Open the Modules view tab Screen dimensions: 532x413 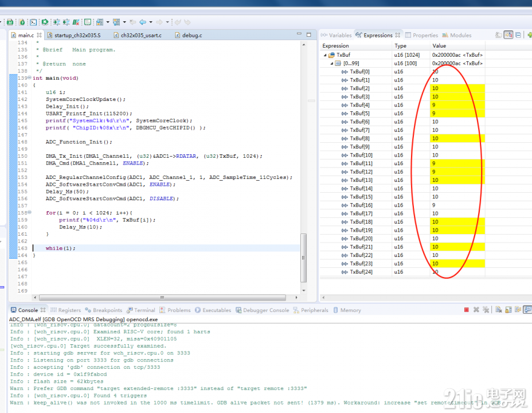[457, 36]
